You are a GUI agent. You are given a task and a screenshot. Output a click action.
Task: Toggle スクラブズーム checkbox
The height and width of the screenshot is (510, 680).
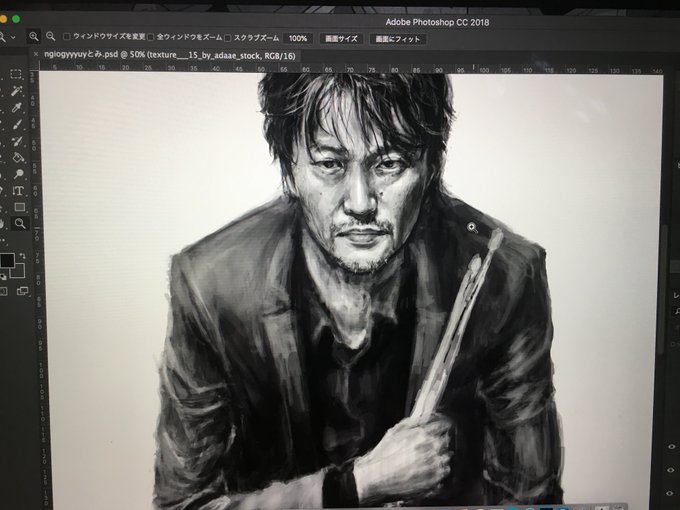click(228, 38)
